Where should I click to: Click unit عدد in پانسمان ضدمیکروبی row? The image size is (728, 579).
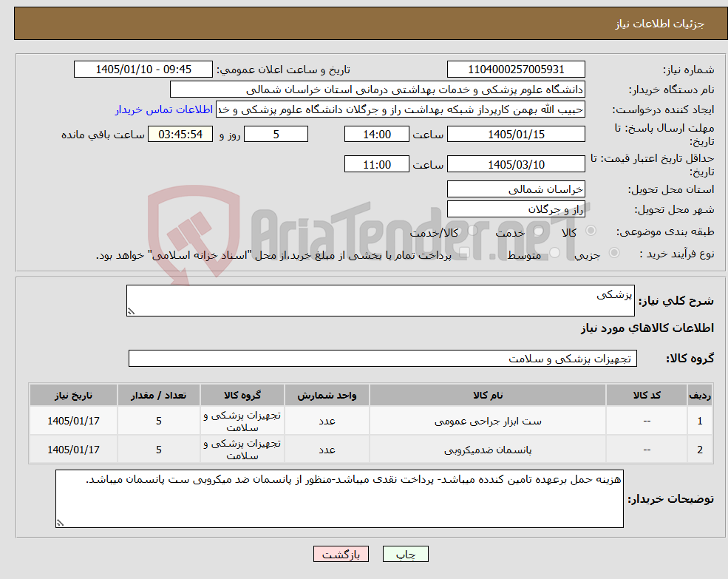[327, 450]
